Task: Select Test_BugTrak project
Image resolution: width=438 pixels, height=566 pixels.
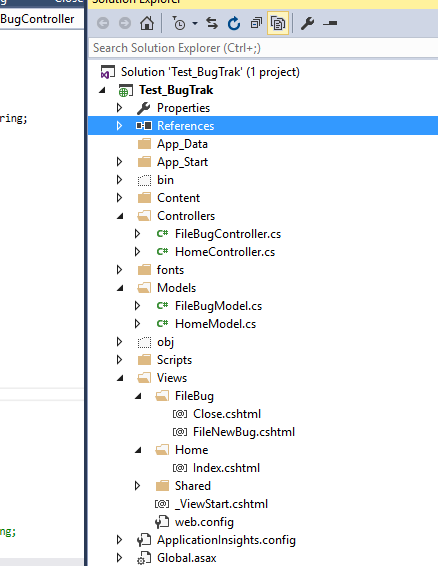Action: coord(176,90)
